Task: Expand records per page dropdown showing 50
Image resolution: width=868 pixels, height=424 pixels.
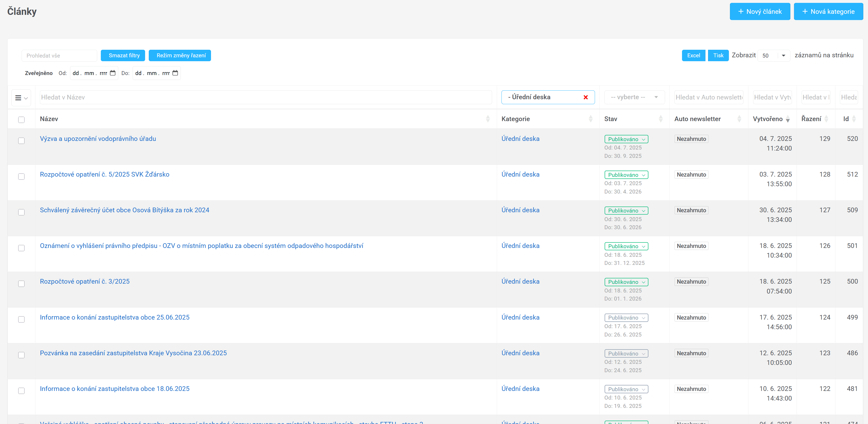Action: (x=774, y=55)
